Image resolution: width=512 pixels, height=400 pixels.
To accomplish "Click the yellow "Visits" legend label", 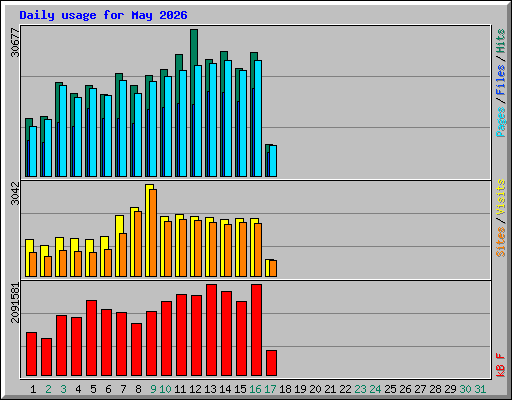I will click(x=501, y=198).
